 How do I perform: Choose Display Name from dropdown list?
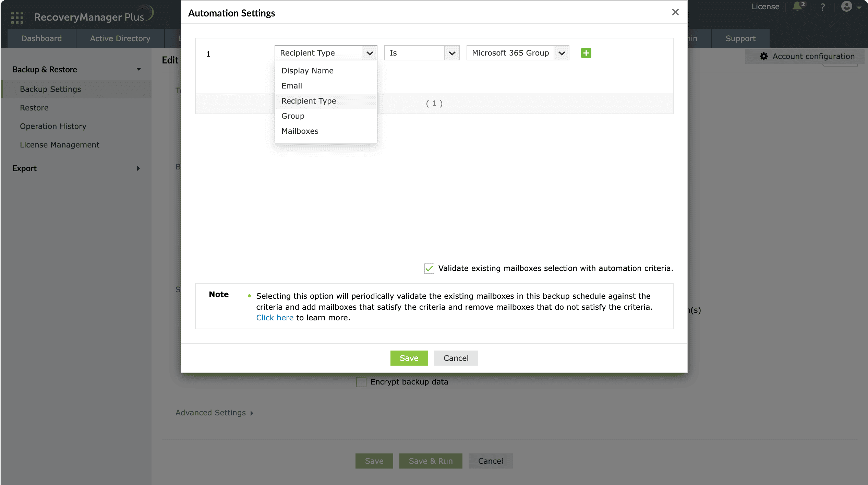pos(307,71)
